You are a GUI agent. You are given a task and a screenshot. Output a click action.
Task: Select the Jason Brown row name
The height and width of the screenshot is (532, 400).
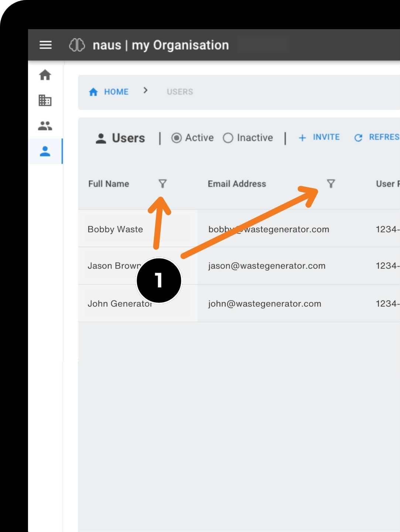114,266
